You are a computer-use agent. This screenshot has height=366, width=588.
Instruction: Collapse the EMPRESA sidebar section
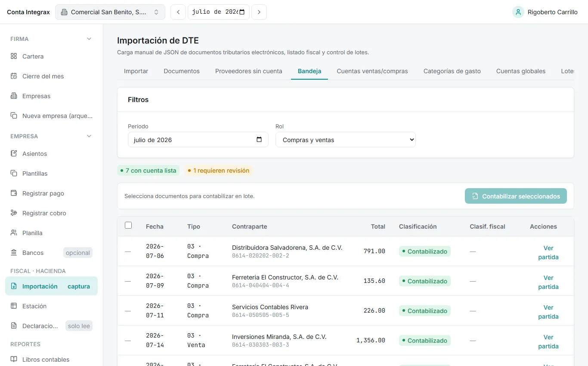click(89, 136)
